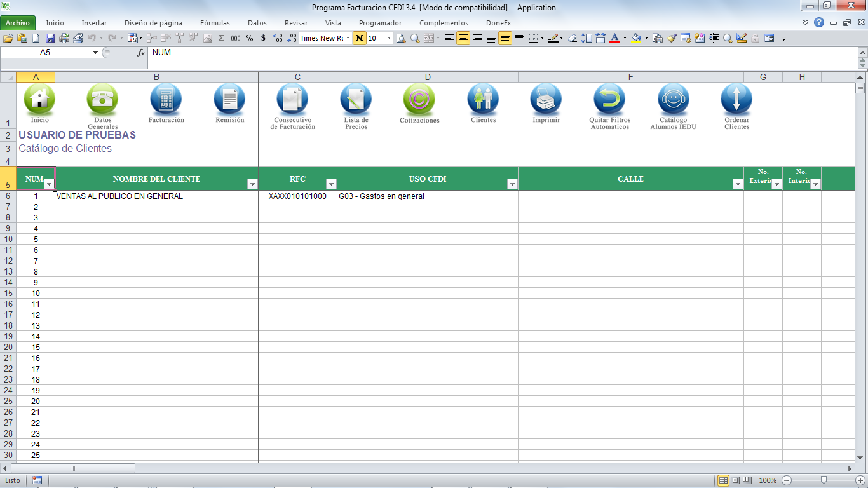Viewport: 868px width, 488px height.
Task: Open the RFC column filter dropdown
Action: pos(331,184)
